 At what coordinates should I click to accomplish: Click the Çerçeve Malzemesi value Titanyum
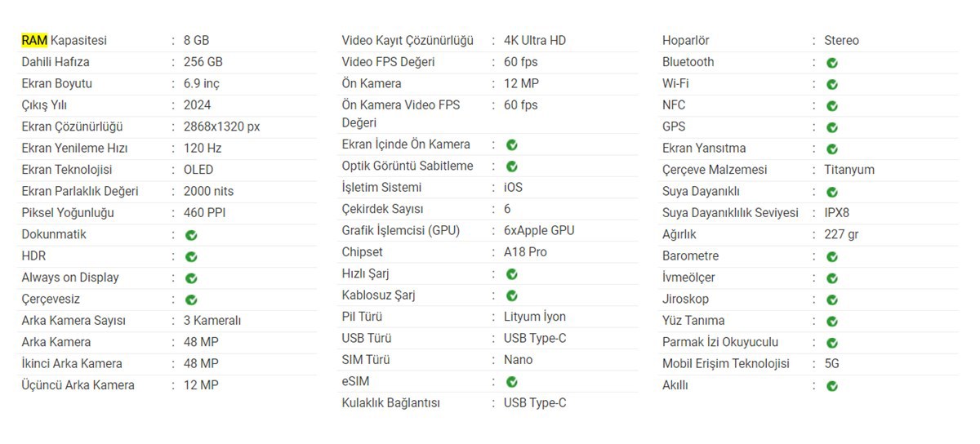[x=849, y=170]
